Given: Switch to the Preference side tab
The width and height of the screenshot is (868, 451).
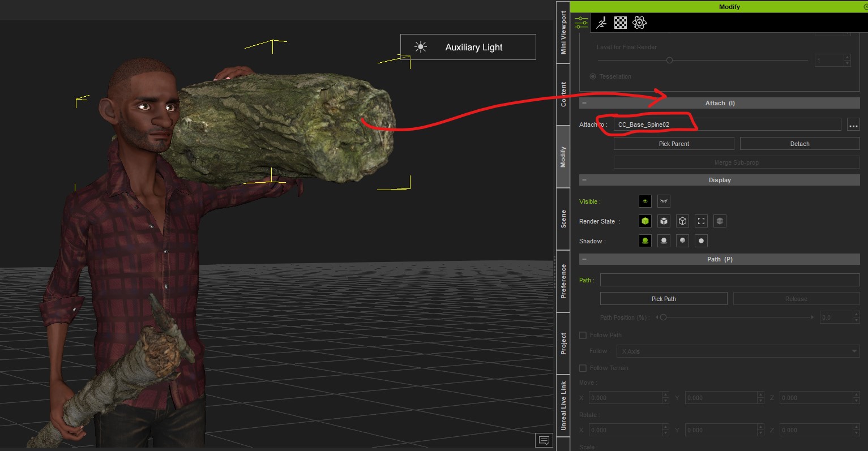Looking at the screenshot, I should 563,281.
